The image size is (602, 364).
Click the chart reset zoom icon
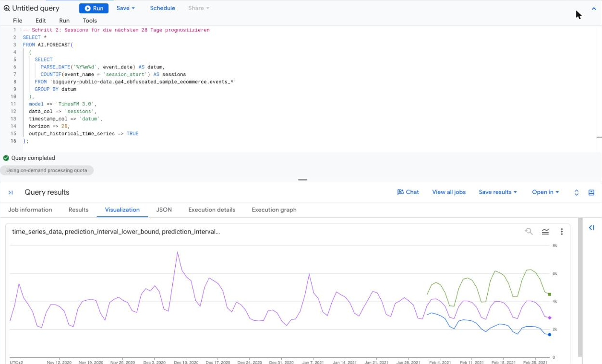[x=529, y=232]
